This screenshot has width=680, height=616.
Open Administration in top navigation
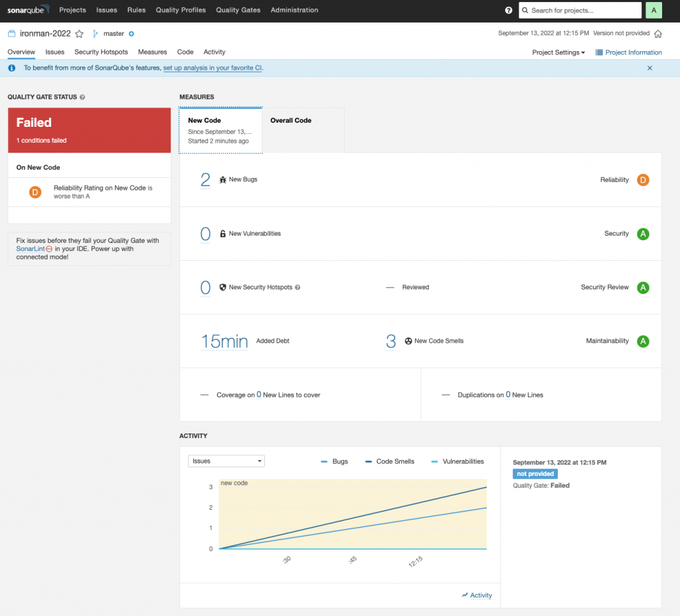(x=294, y=10)
